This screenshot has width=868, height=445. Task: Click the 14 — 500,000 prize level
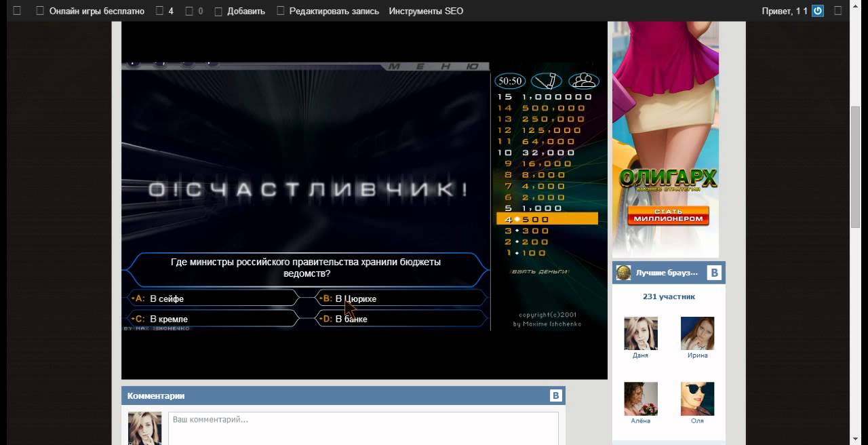541,108
